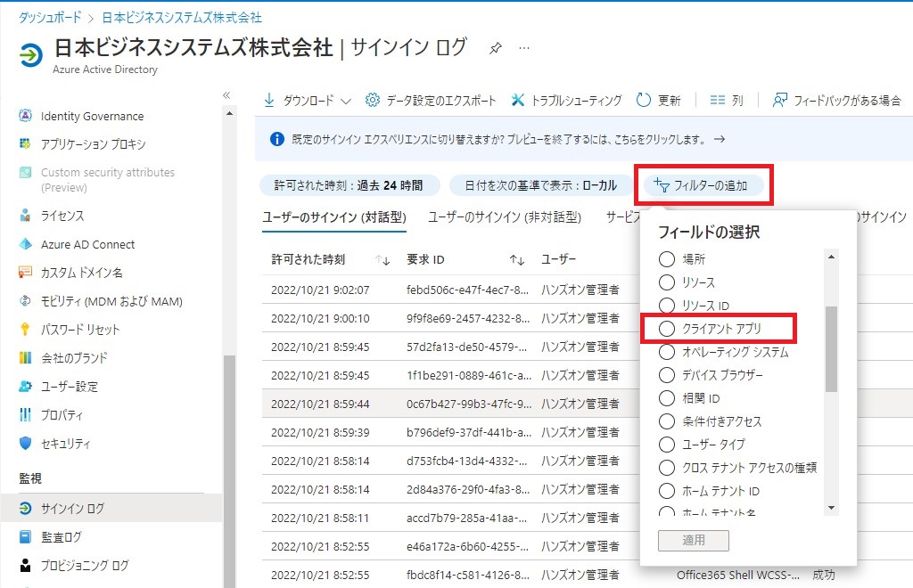The image size is (913, 588).
Task: Select the 条件付きアクセス radio button
Action: click(667, 421)
